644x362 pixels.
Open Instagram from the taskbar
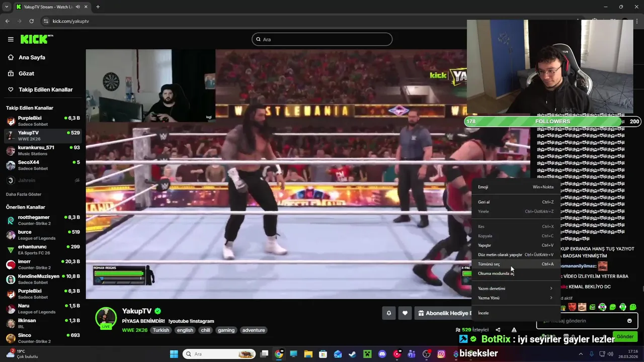tap(441, 354)
